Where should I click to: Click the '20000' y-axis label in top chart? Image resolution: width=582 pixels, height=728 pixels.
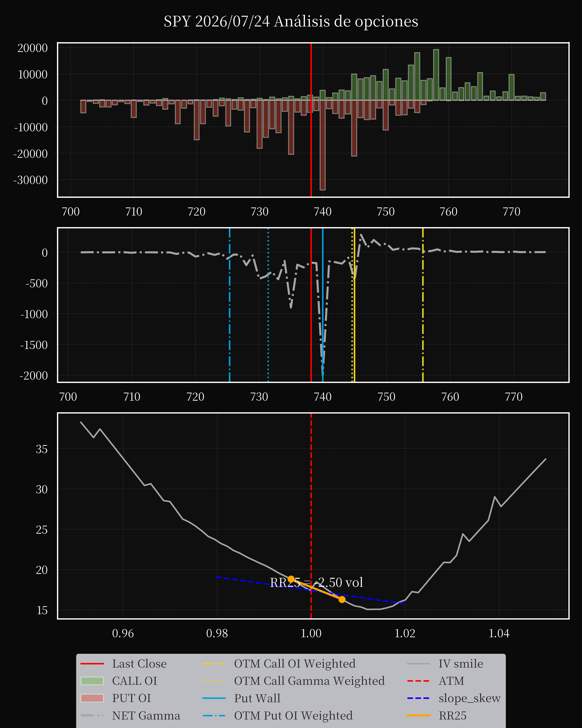(32, 48)
